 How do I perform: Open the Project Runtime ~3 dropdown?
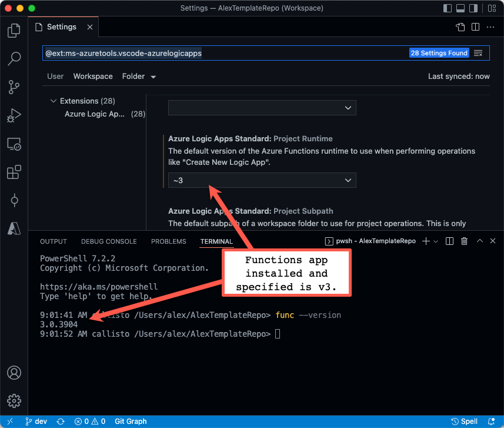[x=262, y=180]
